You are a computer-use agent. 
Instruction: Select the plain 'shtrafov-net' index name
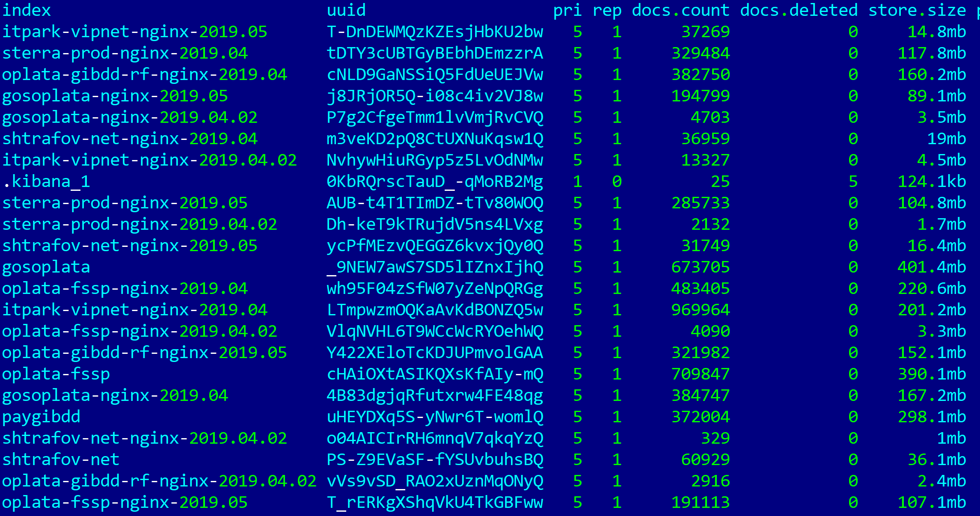[x=61, y=460]
